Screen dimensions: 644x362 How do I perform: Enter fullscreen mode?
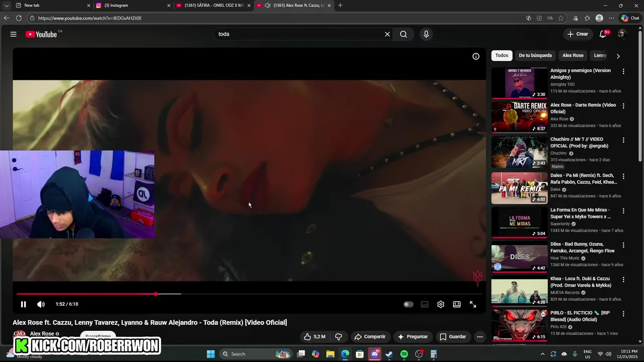(473, 304)
